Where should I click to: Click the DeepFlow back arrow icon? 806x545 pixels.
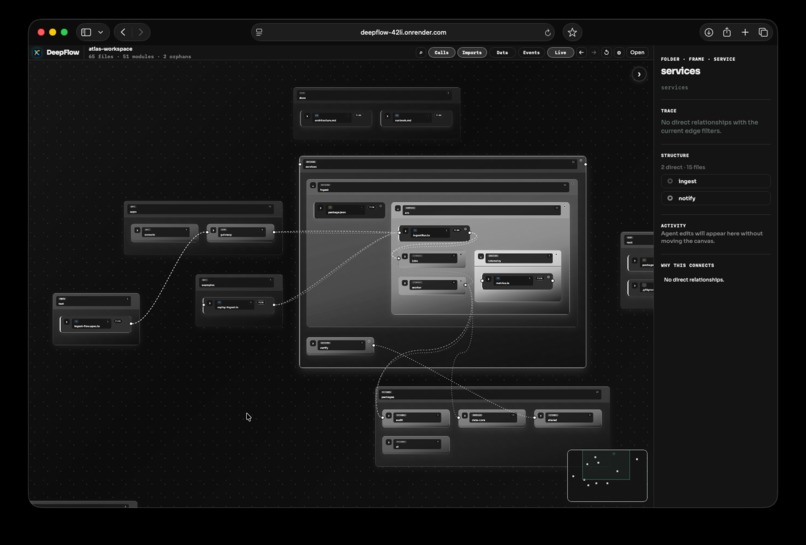pos(581,52)
